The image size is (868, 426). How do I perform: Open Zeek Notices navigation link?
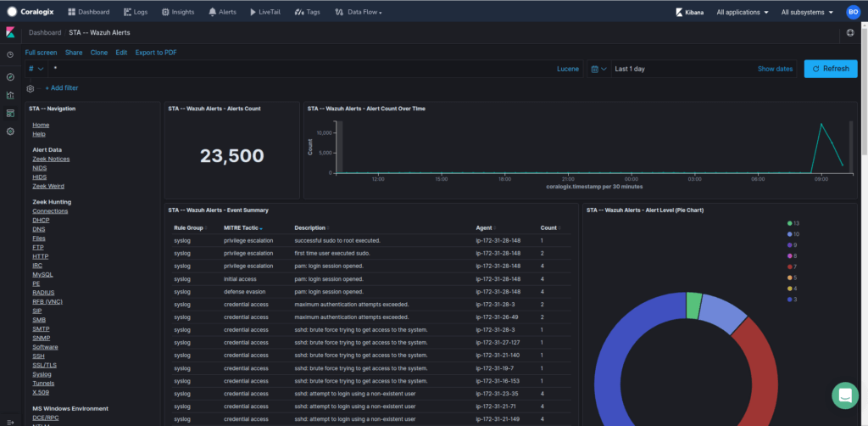(51, 159)
